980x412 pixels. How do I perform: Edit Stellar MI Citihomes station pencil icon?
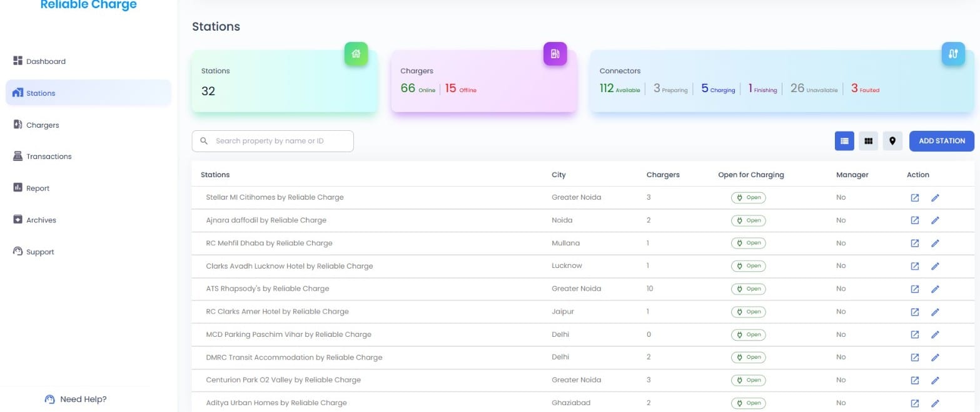pyautogui.click(x=936, y=198)
